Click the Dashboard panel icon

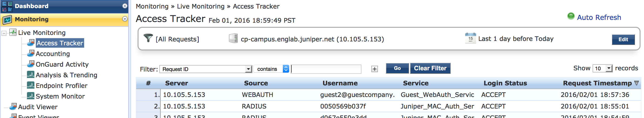point(7,6)
